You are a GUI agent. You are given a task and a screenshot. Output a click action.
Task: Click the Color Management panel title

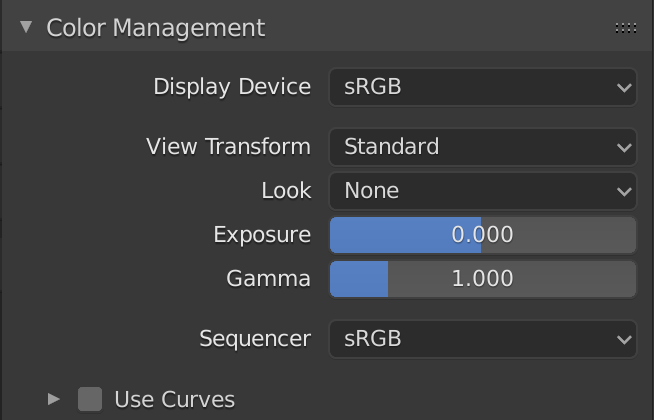coord(156,28)
